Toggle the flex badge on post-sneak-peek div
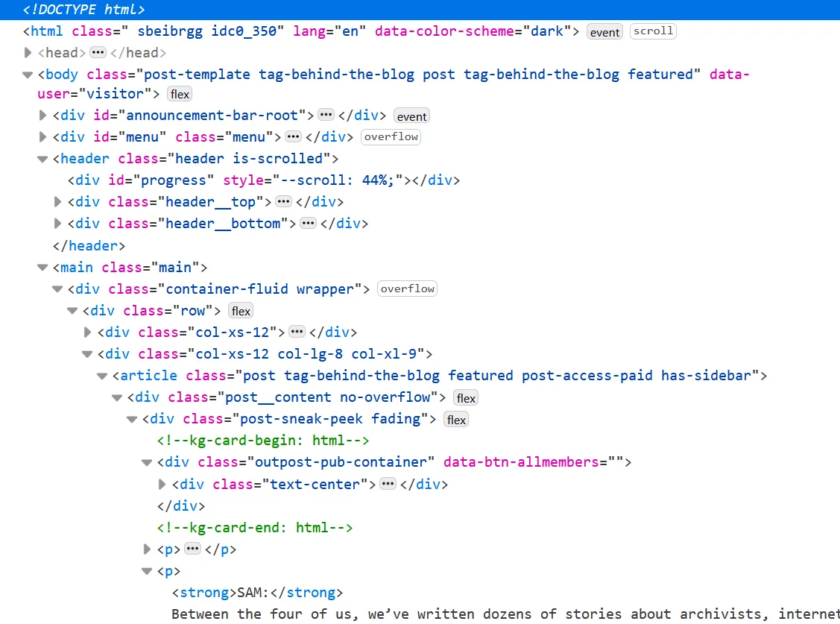 (455, 419)
